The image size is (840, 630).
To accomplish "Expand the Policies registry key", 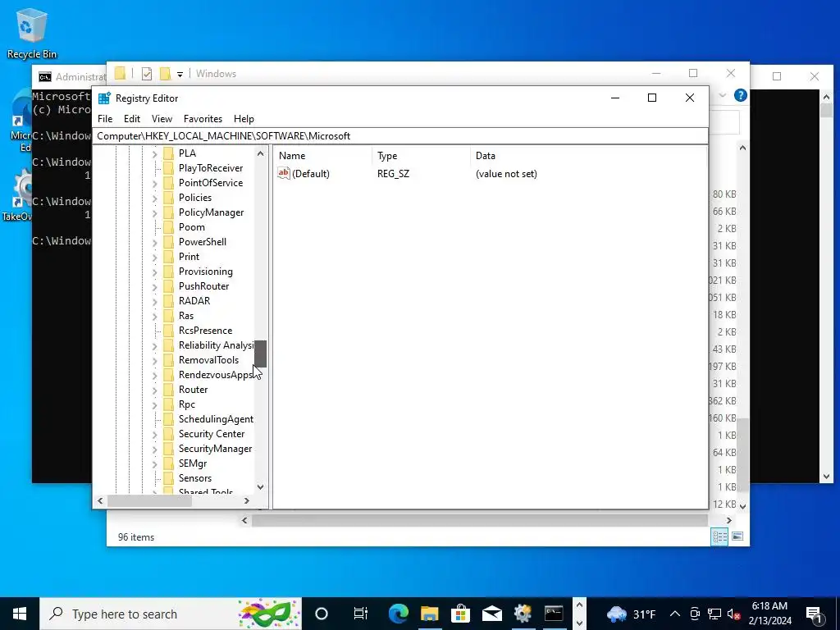I will (x=154, y=199).
